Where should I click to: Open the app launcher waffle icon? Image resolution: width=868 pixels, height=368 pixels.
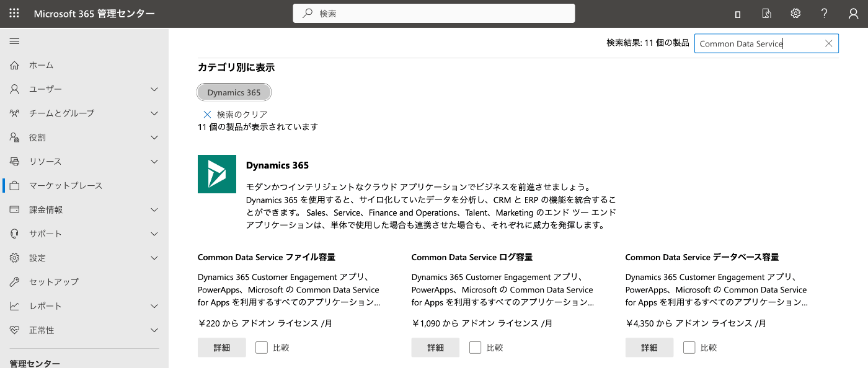click(14, 14)
